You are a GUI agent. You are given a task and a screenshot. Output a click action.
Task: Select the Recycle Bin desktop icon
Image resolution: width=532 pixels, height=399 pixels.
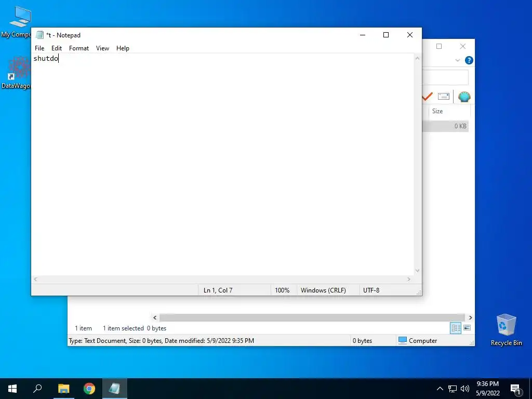(x=506, y=330)
